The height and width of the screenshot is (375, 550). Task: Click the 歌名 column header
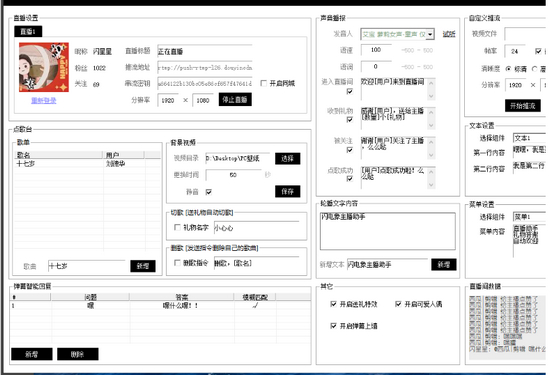click(59, 155)
